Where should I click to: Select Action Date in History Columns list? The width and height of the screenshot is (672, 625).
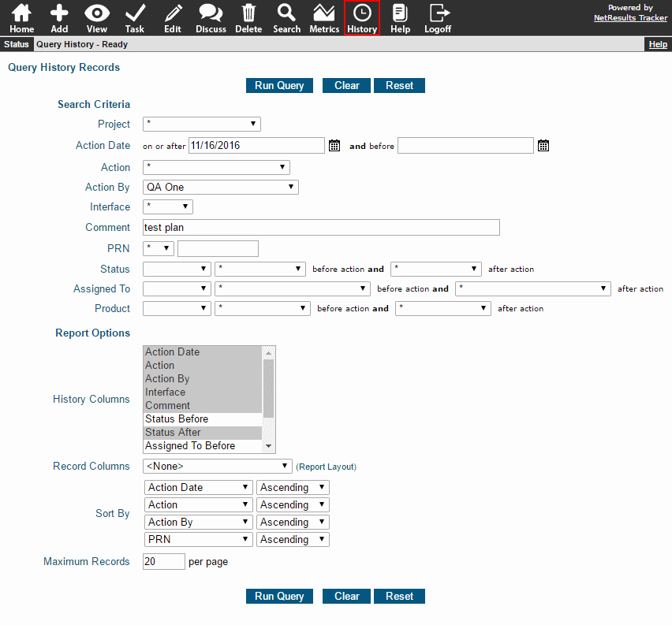(x=203, y=352)
